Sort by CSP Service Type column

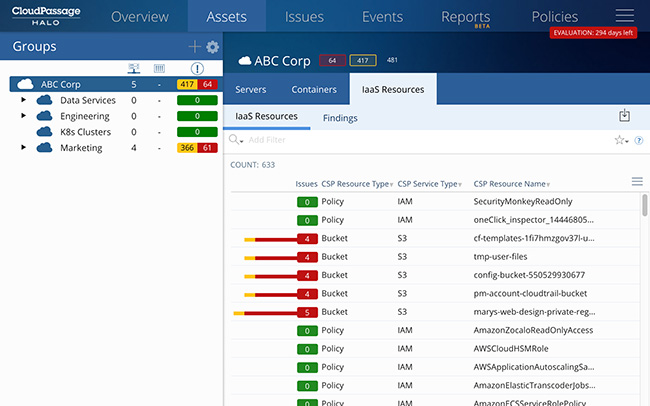point(429,184)
